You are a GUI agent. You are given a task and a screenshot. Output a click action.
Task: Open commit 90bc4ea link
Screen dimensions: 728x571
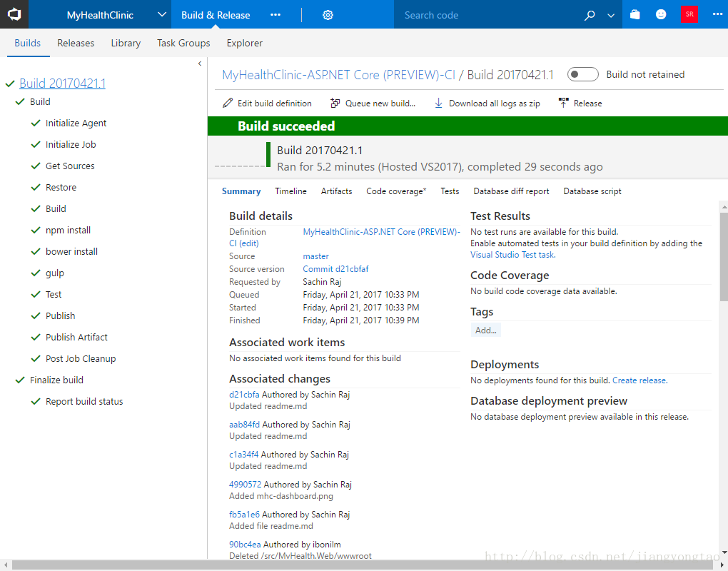(x=245, y=544)
